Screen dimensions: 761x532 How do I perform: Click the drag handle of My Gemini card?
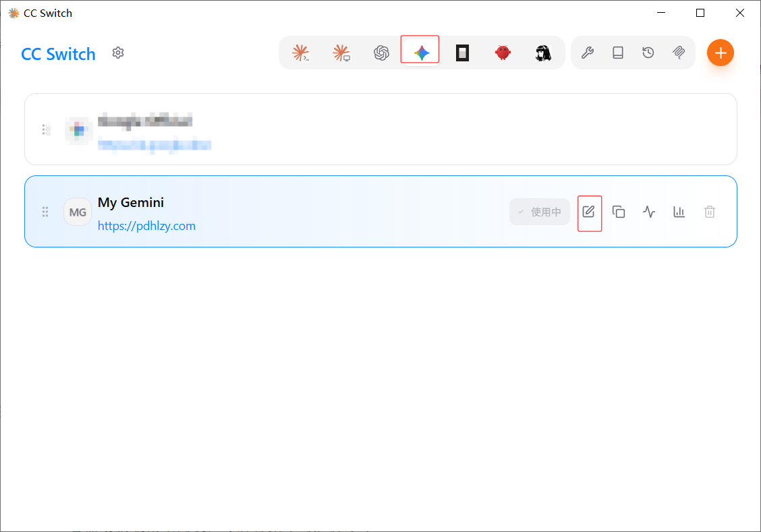45,212
